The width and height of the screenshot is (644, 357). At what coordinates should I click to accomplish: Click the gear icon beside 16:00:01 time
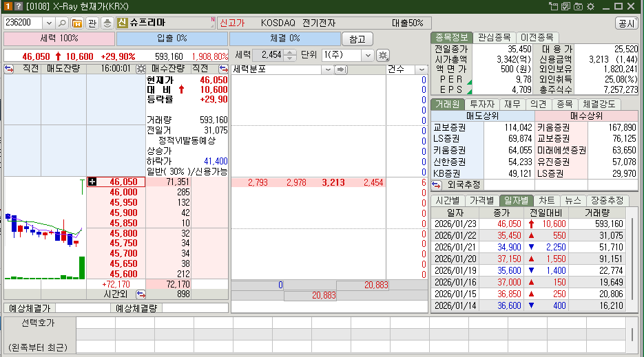click(x=141, y=69)
